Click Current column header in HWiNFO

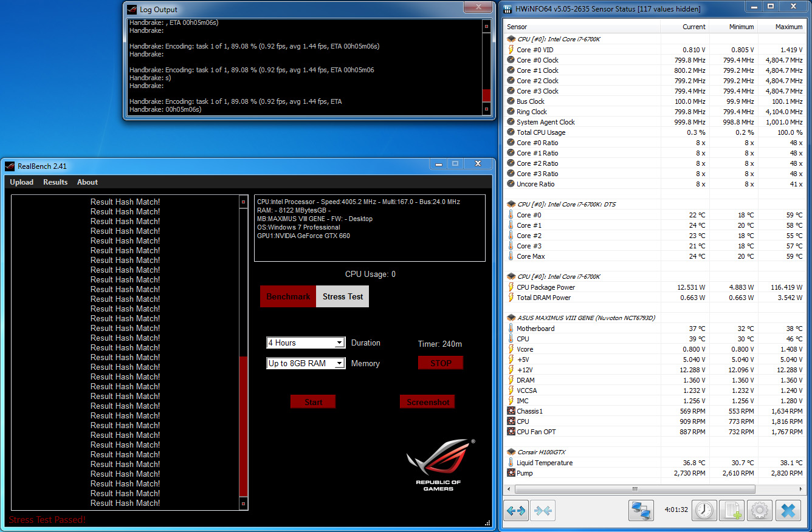[x=685, y=27]
